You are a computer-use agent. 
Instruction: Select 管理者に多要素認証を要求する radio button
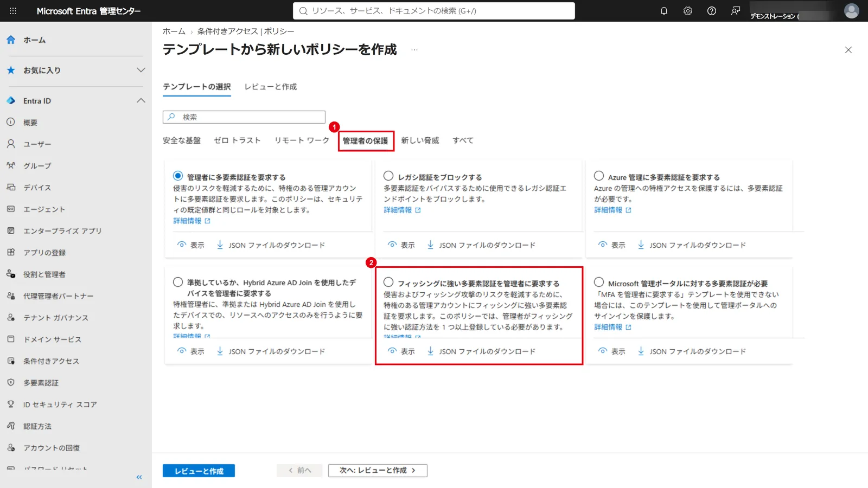pos(178,176)
